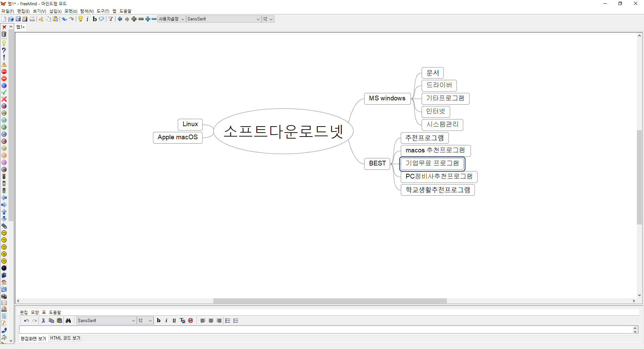The image size is (644, 349).
Task: Toggle bulleted list in note editor
Action: 228,321
